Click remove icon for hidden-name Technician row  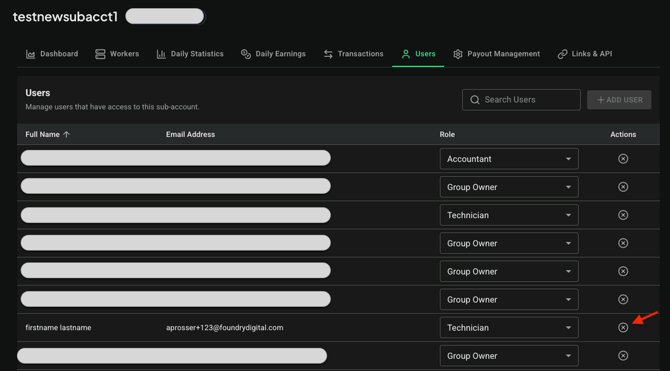[623, 215]
